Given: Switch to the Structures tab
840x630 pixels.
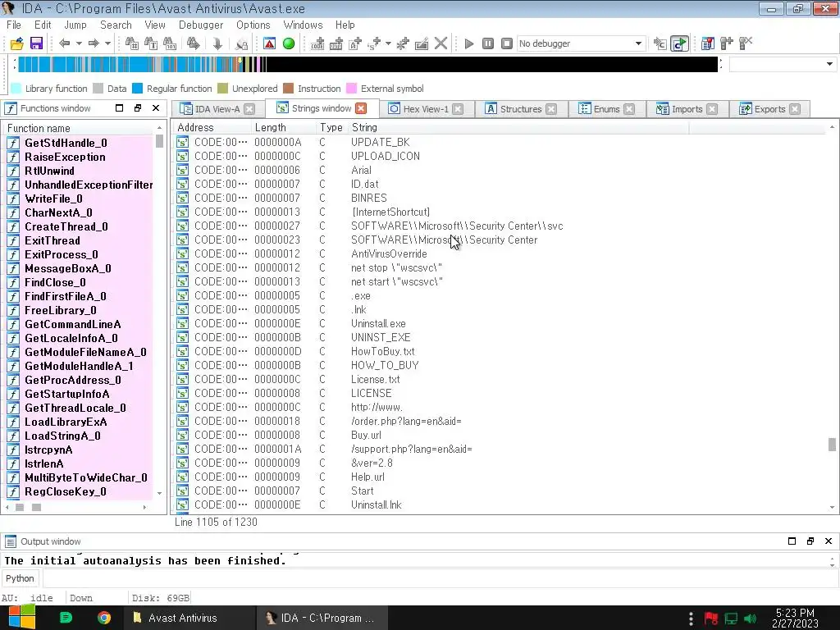Looking at the screenshot, I should pyautogui.click(x=521, y=109).
